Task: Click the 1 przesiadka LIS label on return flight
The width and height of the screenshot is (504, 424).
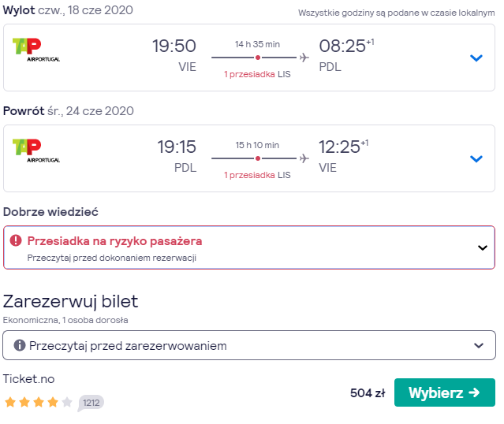Action: [x=257, y=175]
